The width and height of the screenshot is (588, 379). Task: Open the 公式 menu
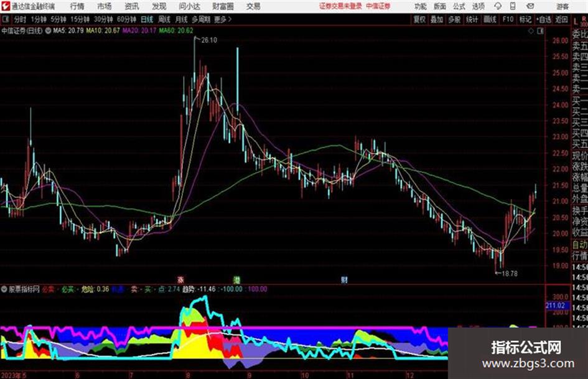[459, 6]
